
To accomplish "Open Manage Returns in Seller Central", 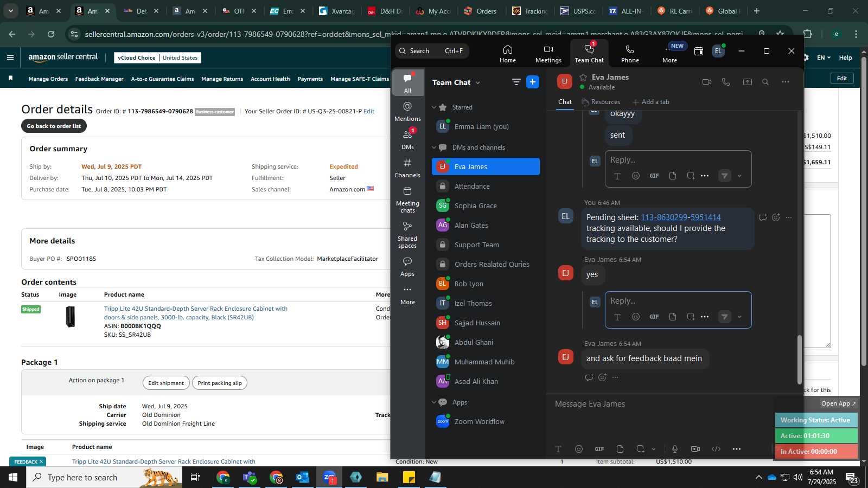I will tap(222, 79).
